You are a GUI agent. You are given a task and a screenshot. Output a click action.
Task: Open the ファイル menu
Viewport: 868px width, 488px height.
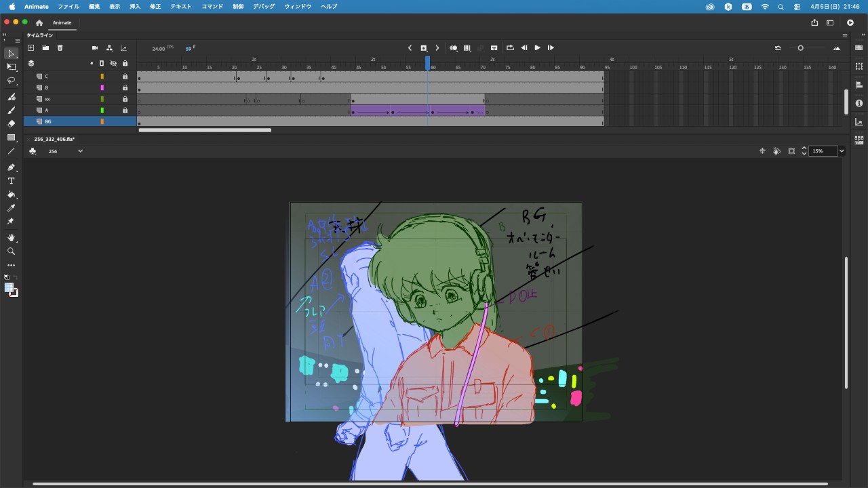pyautogui.click(x=68, y=6)
